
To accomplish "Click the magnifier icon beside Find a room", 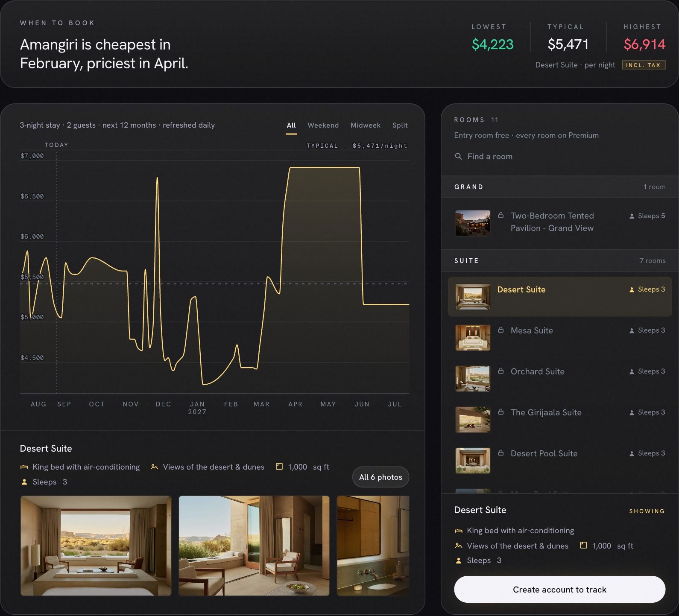I will 458,156.
